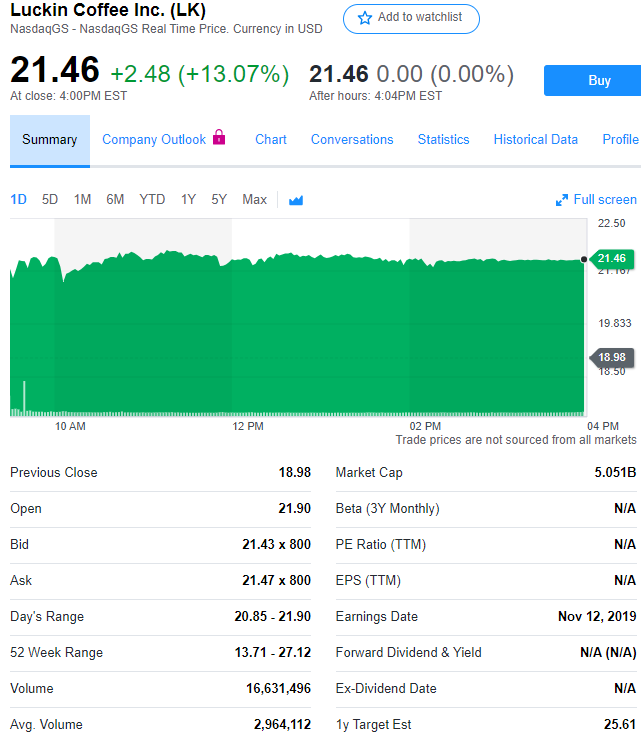Switch to the Profile tab
Viewport: 641px width, 736px height.
pyautogui.click(x=620, y=139)
